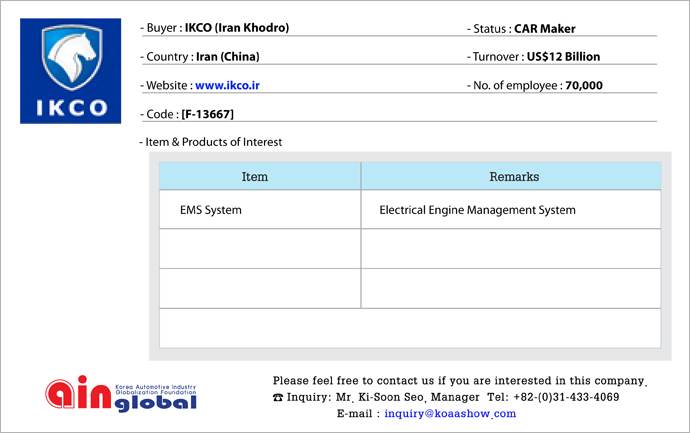Click the telephone number +82-(0)31-433-4069
Image resolution: width=690 pixels, height=433 pixels.
[x=566, y=397]
